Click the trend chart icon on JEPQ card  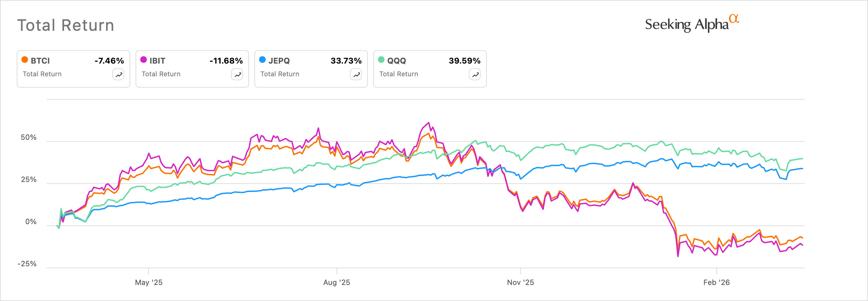click(356, 74)
